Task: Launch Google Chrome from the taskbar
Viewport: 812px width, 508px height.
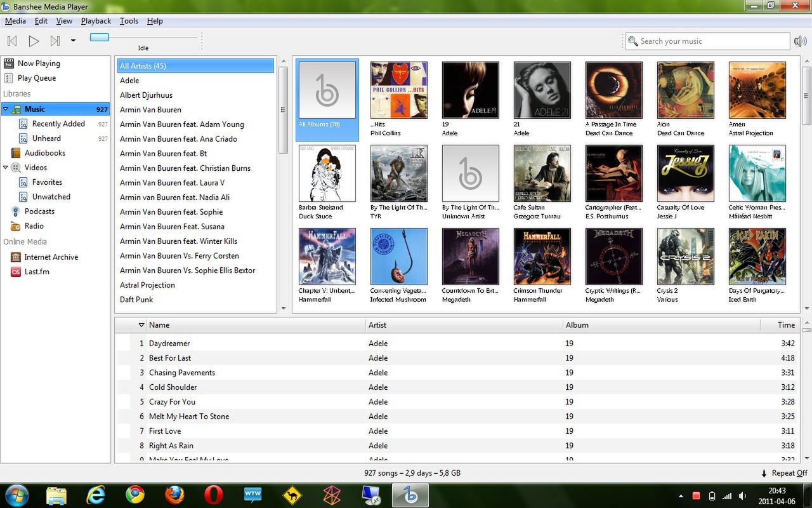Action: pos(134,495)
